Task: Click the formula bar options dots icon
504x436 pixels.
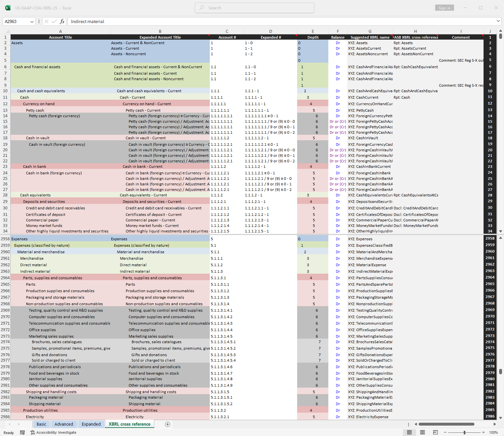Action: pos(39,21)
